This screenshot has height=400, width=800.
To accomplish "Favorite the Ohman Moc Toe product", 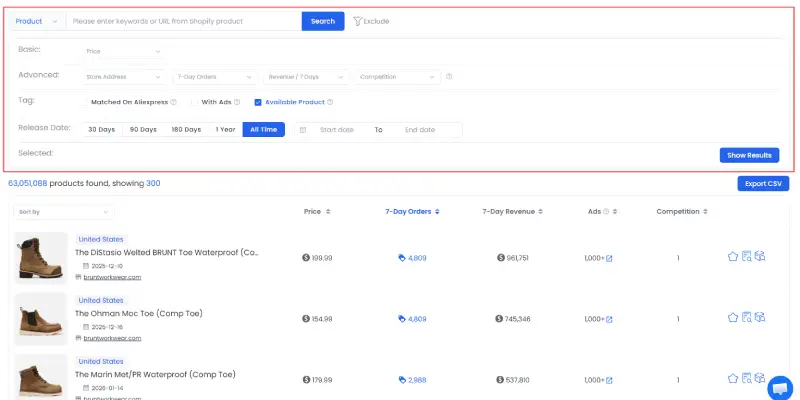I will [733, 317].
